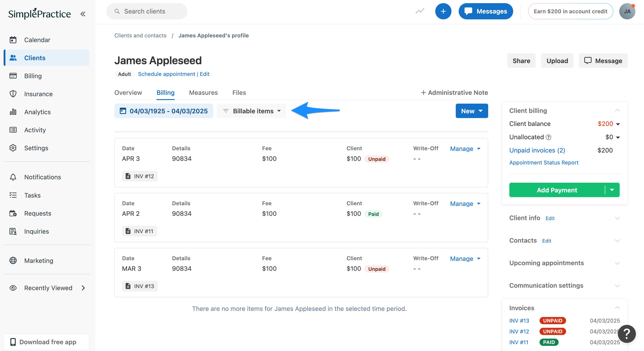The image size is (644, 351).
Task: Open Manage dropdown for MAR 3 item
Action: click(465, 258)
